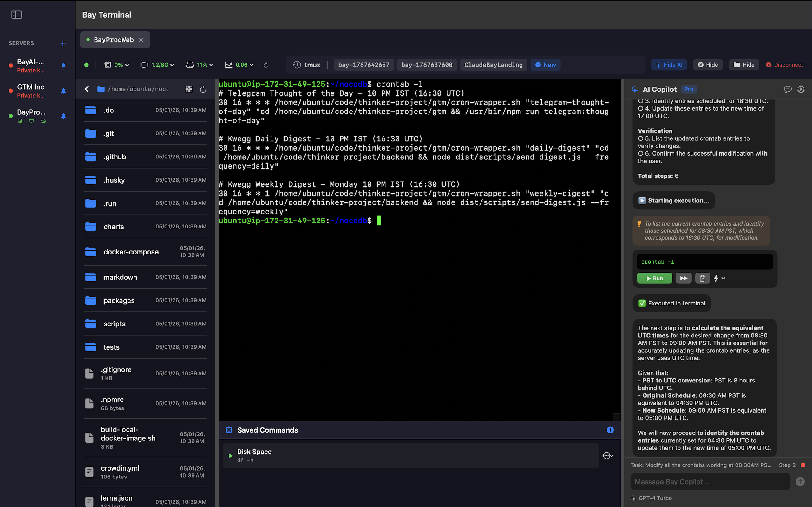The height and width of the screenshot is (507, 812).
Task: Toggle the sidebar panel icon top-left
Action: pos(16,15)
